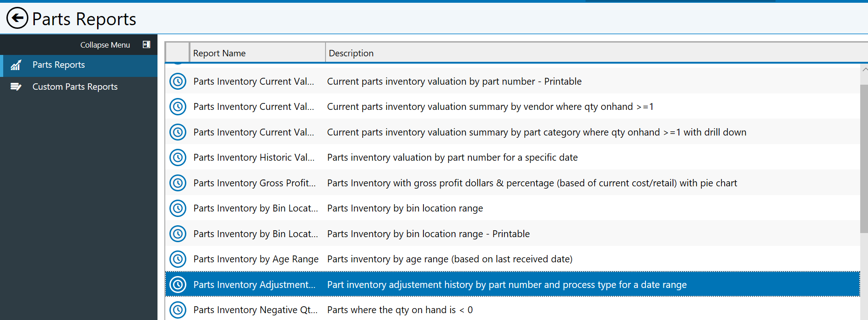Image resolution: width=868 pixels, height=320 pixels.
Task: Click clock icon for Parts Inventory Adjustment...
Action: click(x=178, y=285)
